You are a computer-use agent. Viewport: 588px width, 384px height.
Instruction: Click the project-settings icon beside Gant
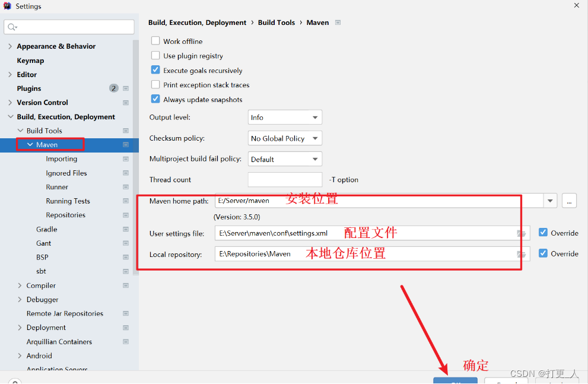pos(126,243)
